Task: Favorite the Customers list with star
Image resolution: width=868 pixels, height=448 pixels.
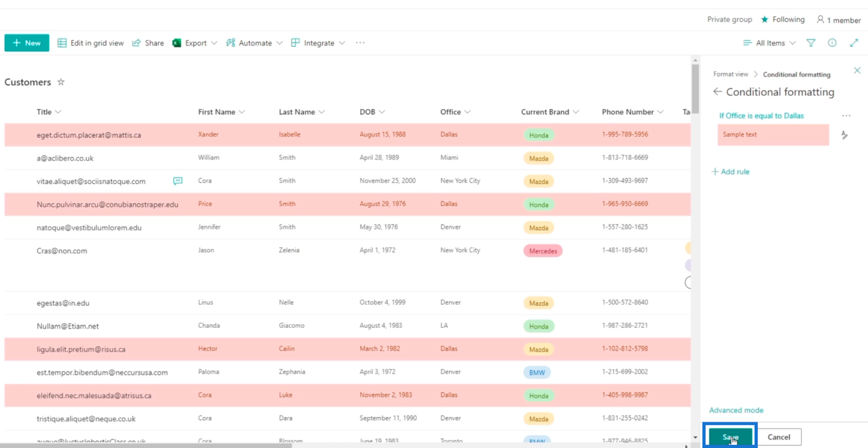Action: pyautogui.click(x=61, y=82)
